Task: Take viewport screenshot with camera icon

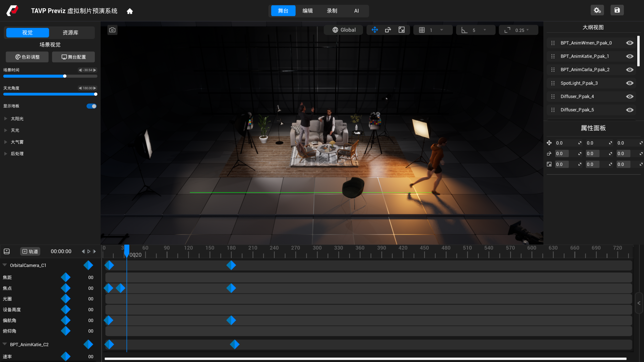Action: 112,30
